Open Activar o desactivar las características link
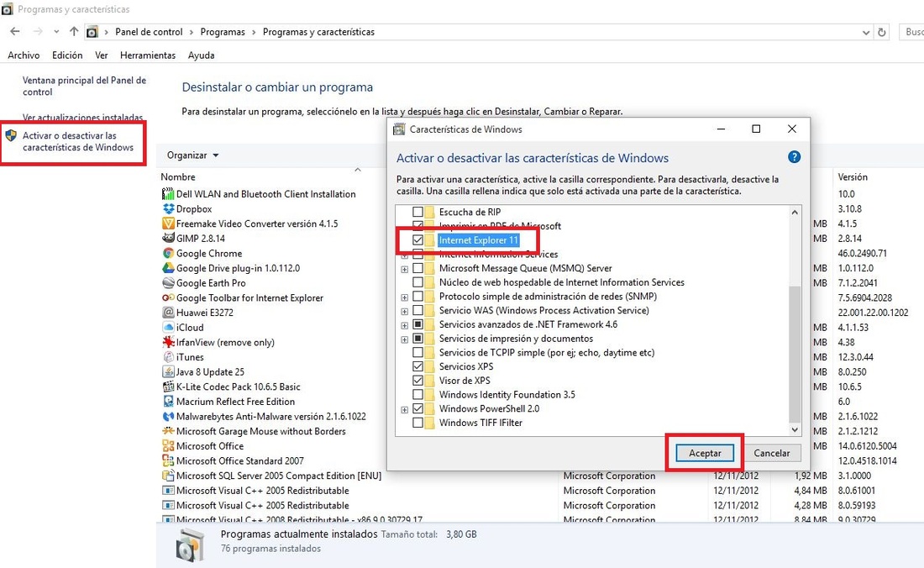924x568 pixels. pos(78,141)
